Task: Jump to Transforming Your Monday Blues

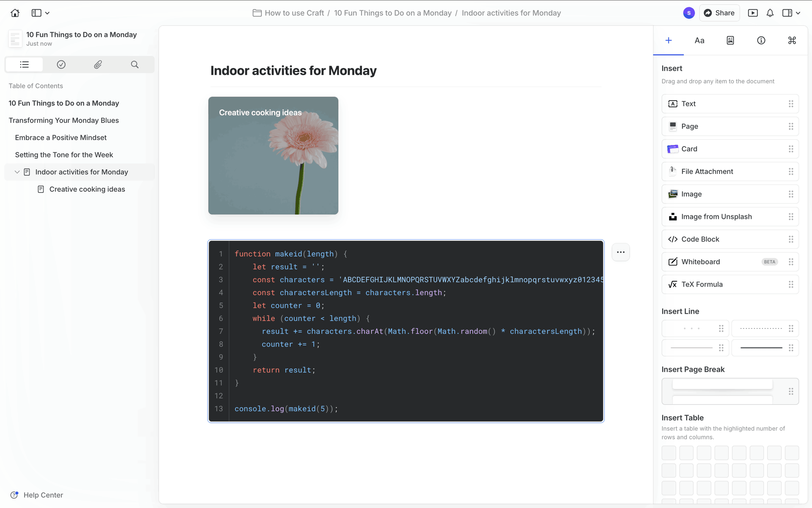Action: tap(64, 120)
